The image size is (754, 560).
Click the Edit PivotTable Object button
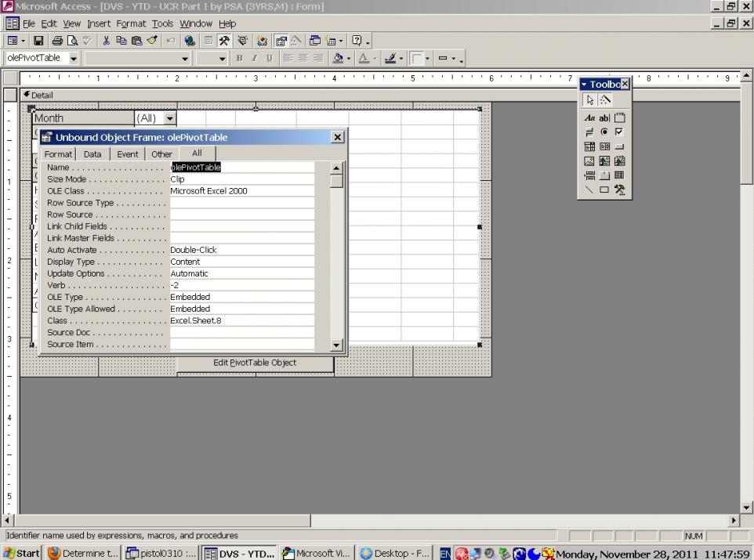click(255, 363)
